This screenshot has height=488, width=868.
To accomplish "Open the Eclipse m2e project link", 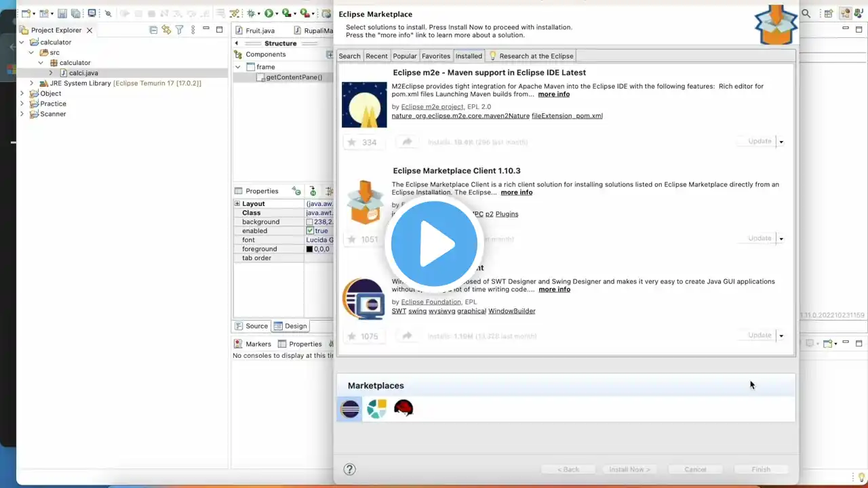I will tap(433, 107).
